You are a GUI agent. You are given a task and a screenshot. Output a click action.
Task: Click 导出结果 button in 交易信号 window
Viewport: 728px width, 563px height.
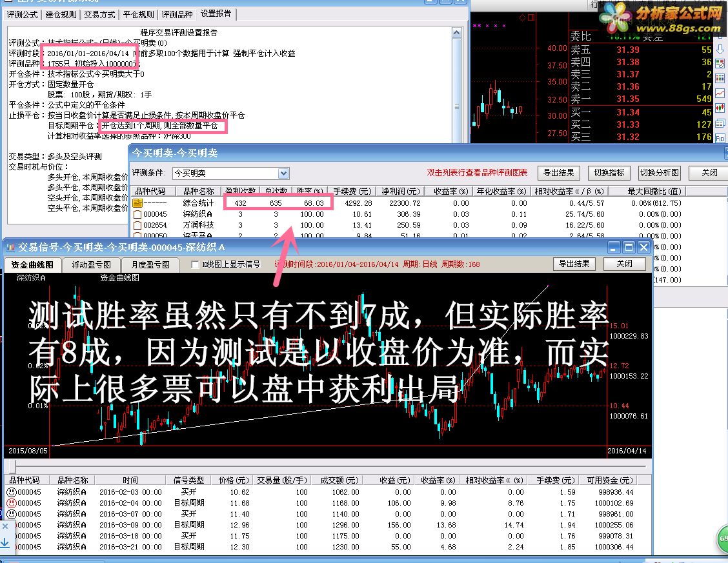pyautogui.click(x=574, y=264)
